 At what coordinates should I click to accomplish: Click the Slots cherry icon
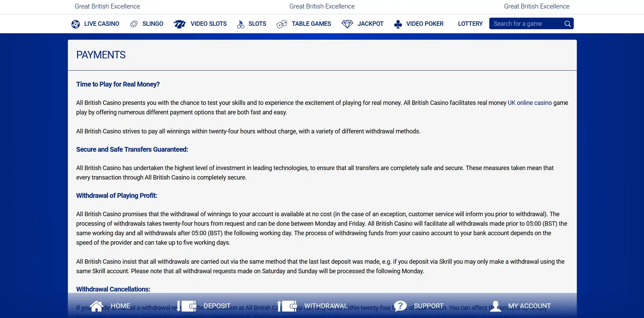pyautogui.click(x=241, y=24)
